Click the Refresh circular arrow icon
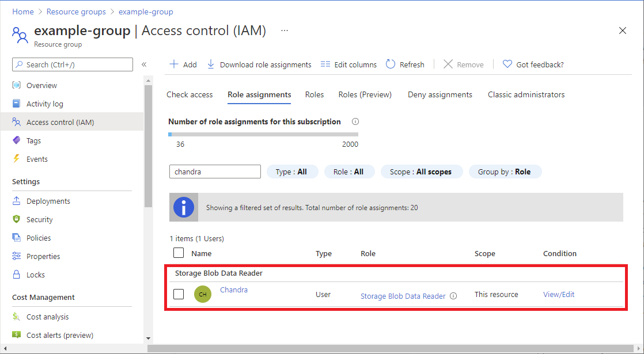Viewport: 644px width, 354px height. coord(390,64)
